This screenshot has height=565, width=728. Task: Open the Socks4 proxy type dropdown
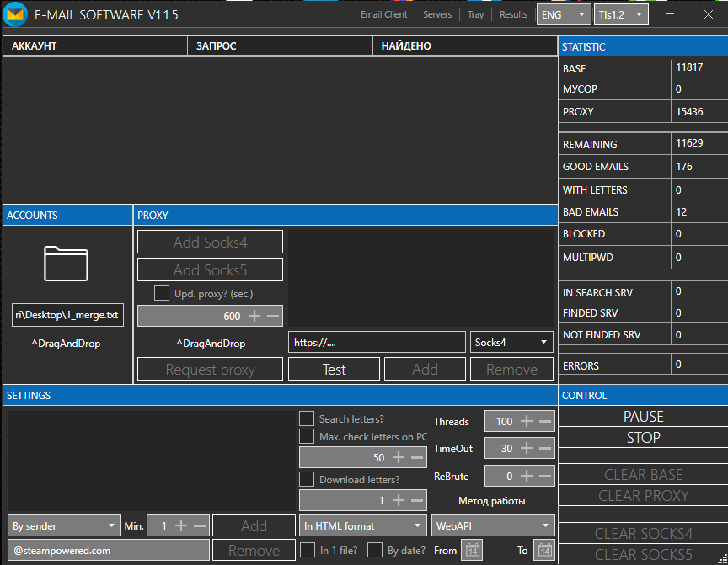point(511,343)
